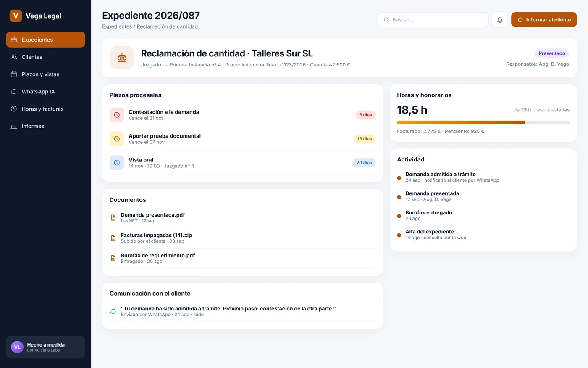Open the WhatsApp message sent to the client

242,312
